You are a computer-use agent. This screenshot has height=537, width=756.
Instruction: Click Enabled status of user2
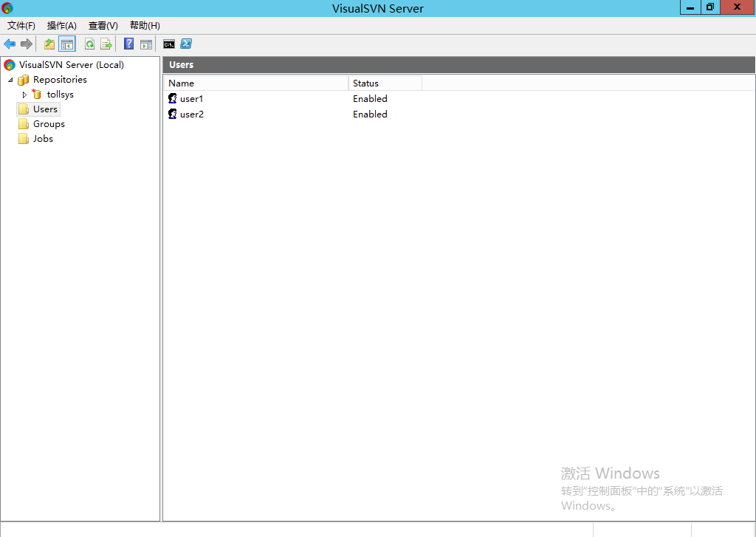coord(370,114)
